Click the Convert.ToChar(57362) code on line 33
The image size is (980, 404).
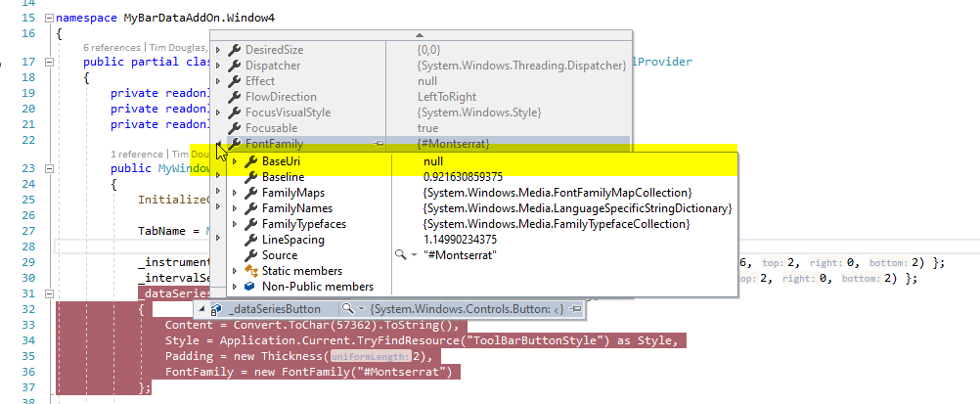(x=302, y=325)
